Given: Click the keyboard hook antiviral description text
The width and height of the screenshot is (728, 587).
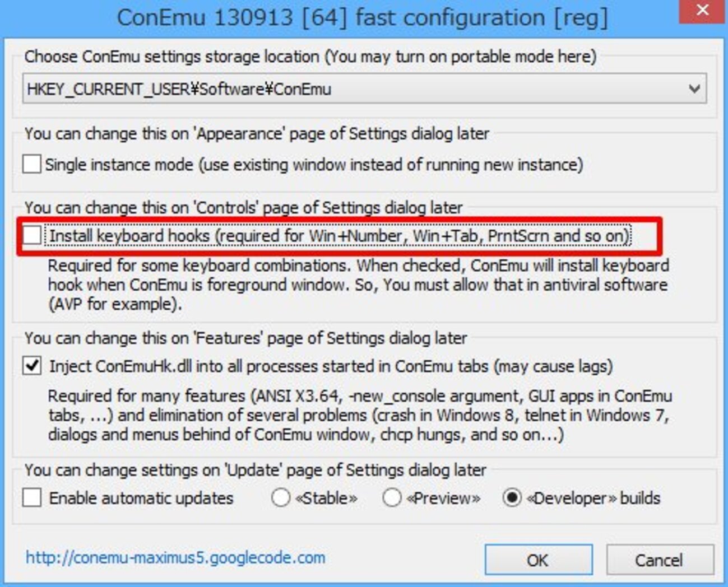Looking at the screenshot, I should click(358, 285).
